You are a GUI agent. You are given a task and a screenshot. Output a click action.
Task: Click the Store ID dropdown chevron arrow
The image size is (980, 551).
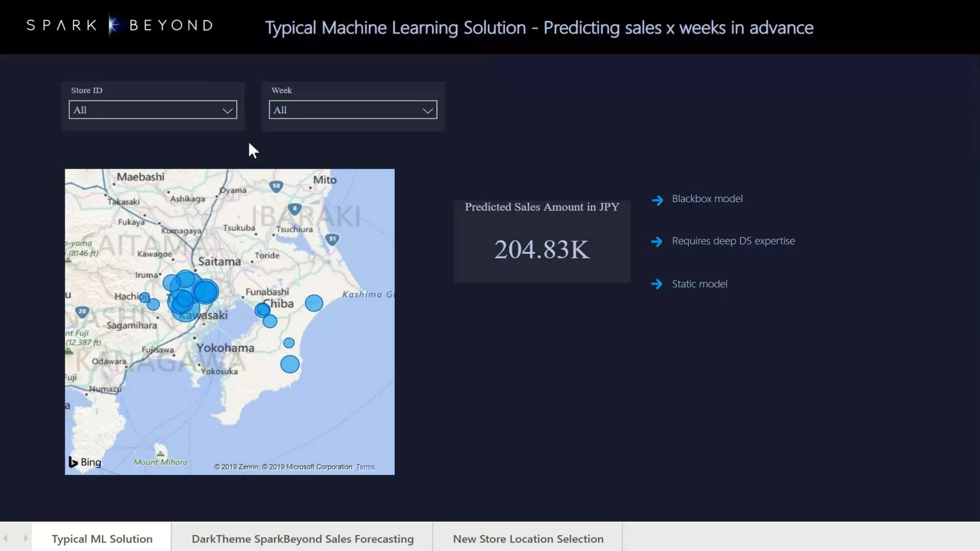tap(227, 110)
